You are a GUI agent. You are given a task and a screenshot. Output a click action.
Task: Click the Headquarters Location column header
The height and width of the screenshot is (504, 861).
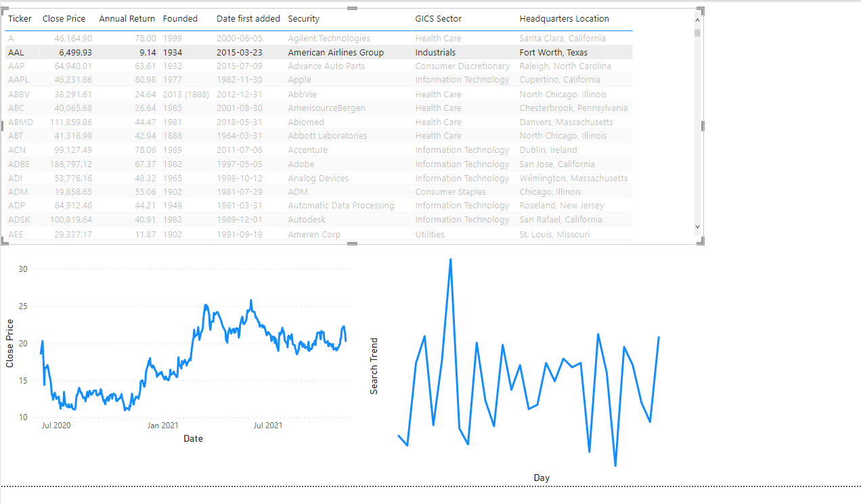coord(564,19)
